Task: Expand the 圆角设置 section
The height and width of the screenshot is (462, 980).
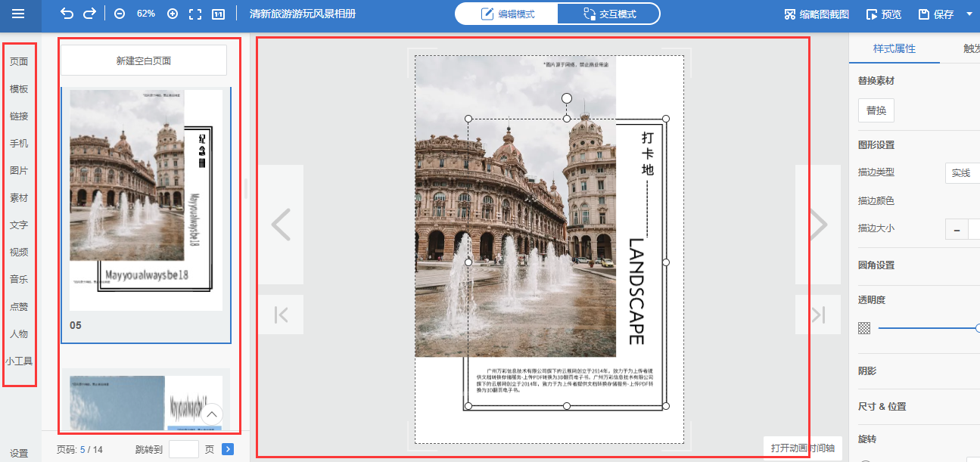Action: point(876,265)
